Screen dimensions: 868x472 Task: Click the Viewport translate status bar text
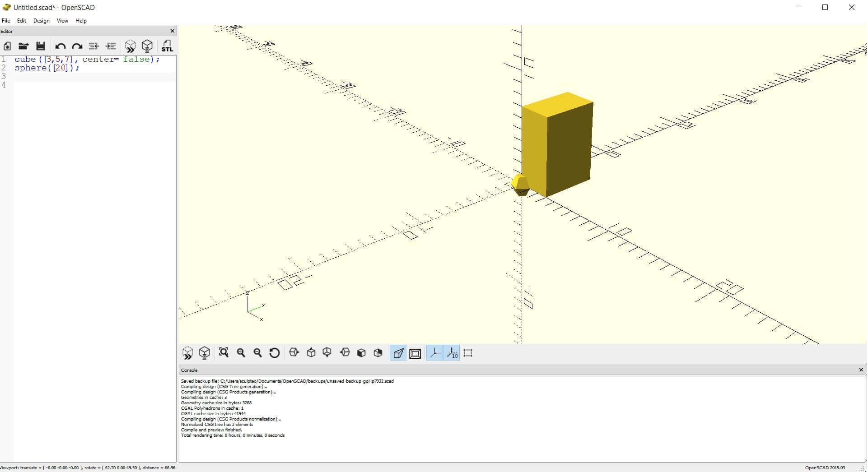point(88,468)
